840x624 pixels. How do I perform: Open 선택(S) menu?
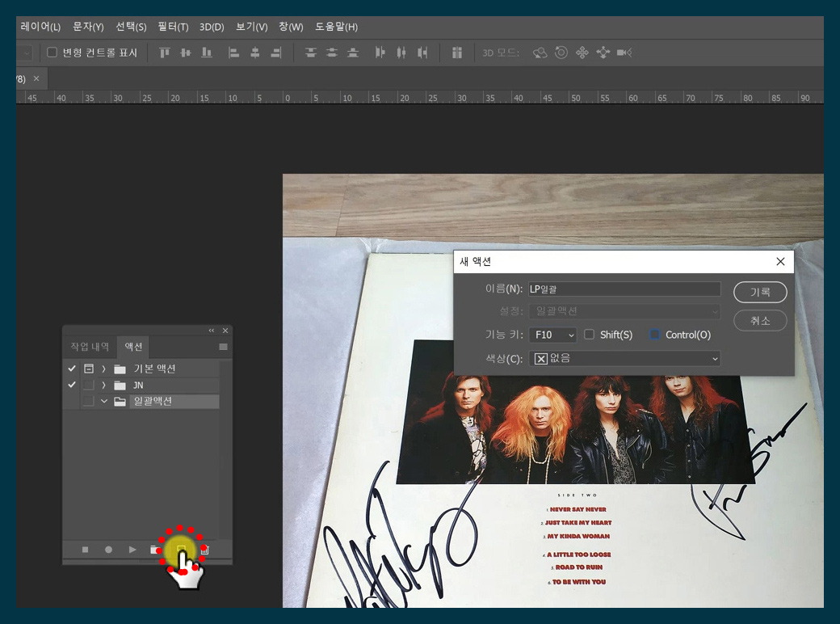[131, 27]
